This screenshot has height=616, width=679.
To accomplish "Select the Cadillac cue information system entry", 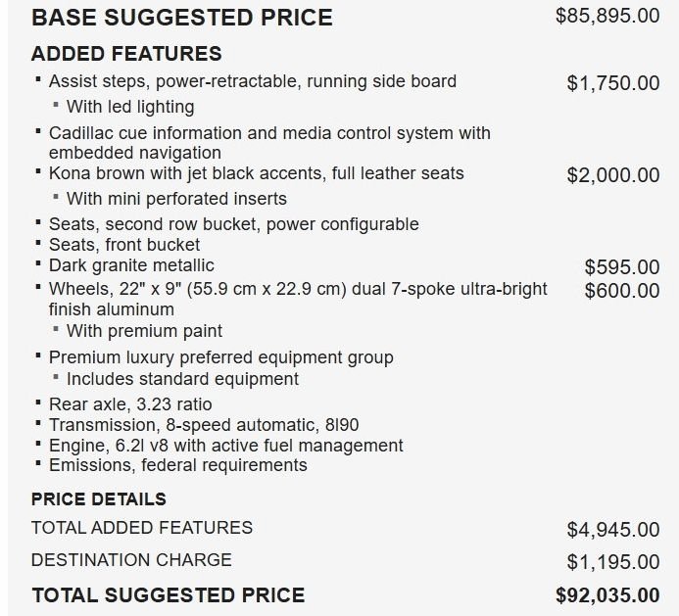I will pyautogui.click(x=269, y=143).
